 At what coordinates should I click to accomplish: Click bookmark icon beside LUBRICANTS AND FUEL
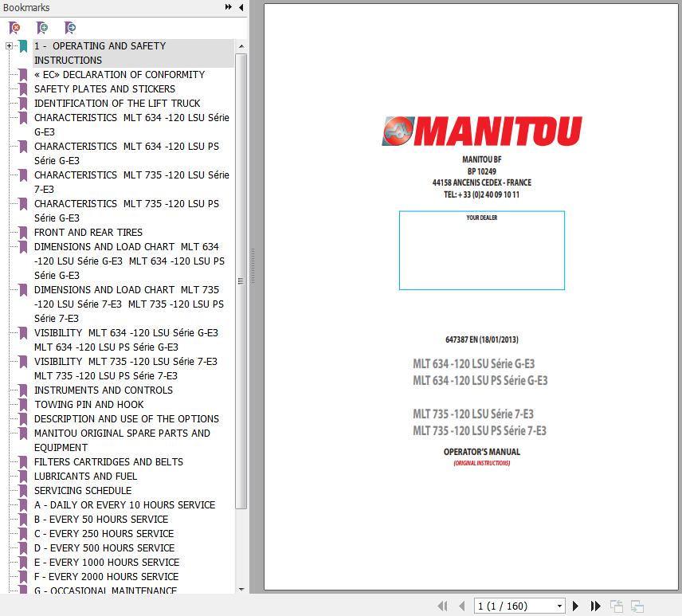click(x=23, y=477)
